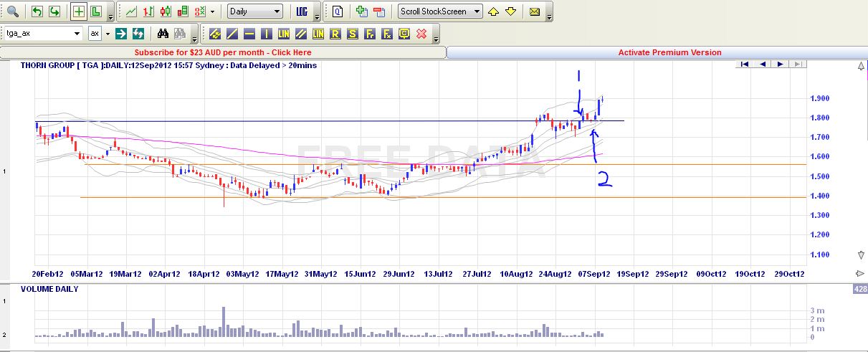Click the greyed skip-to-end button
Image resolution: width=868 pixels, height=352 pixels.
click(x=798, y=65)
